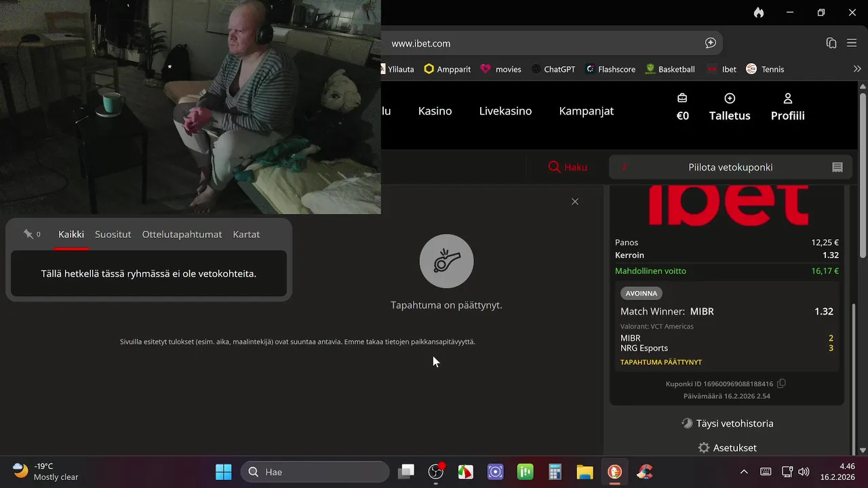This screenshot has height=488, width=868.
Task: Open the ChatGPT bookmark
Action: (553, 69)
